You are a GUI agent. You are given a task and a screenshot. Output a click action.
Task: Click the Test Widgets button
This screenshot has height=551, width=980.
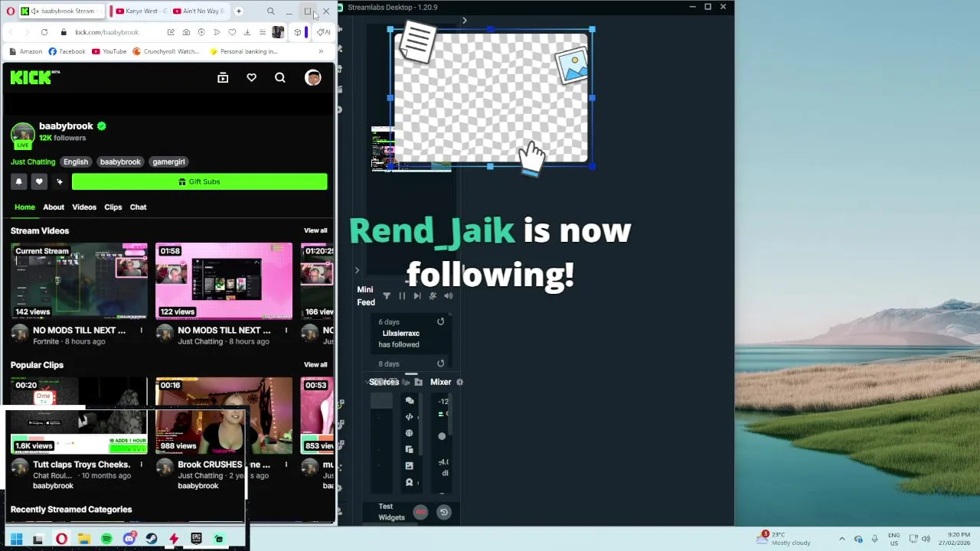coord(391,512)
